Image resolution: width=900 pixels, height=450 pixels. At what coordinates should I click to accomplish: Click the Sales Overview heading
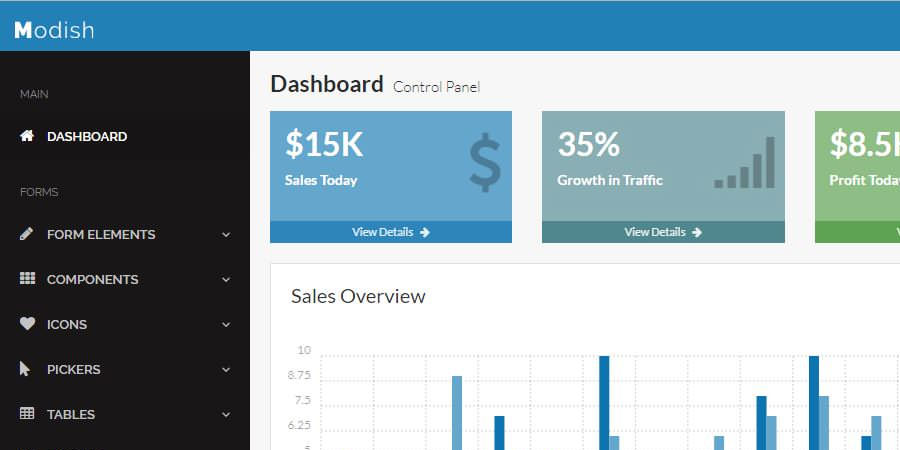pyautogui.click(x=358, y=296)
